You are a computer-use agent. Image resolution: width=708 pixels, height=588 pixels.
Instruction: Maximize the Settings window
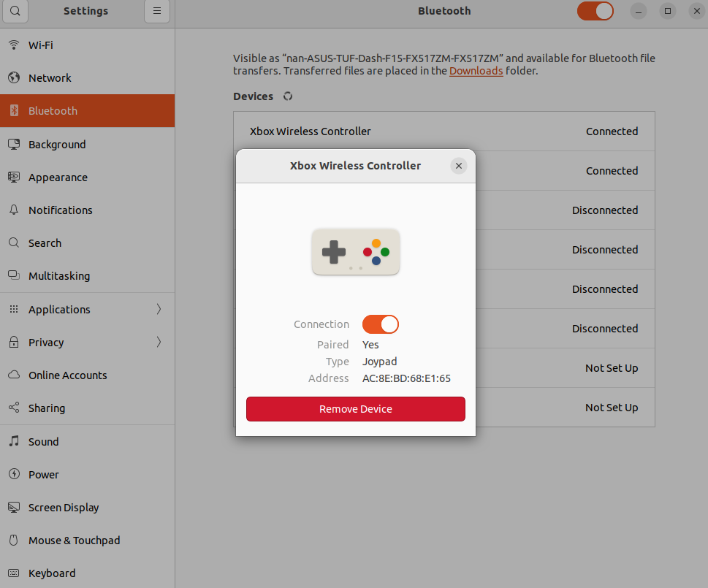coord(668,11)
